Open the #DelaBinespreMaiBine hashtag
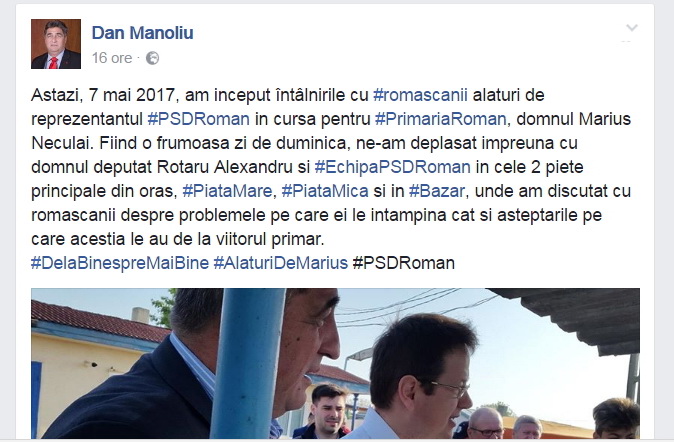 (120, 263)
